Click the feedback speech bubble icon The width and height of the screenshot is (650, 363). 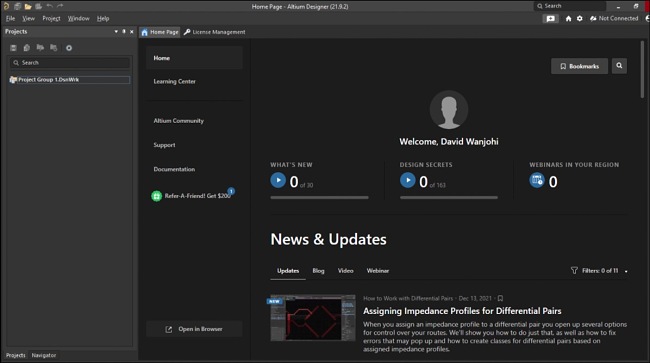click(551, 19)
